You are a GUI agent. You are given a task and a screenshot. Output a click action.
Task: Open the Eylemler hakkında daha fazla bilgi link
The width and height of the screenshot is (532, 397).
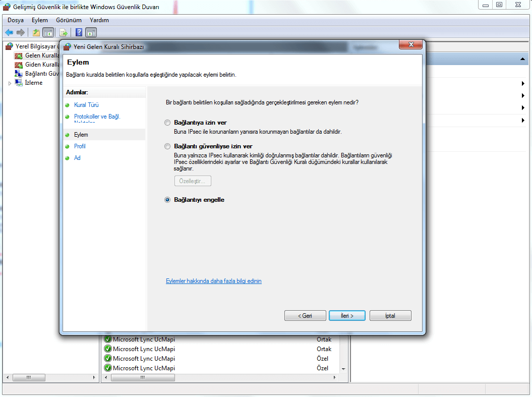[x=213, y=281]
